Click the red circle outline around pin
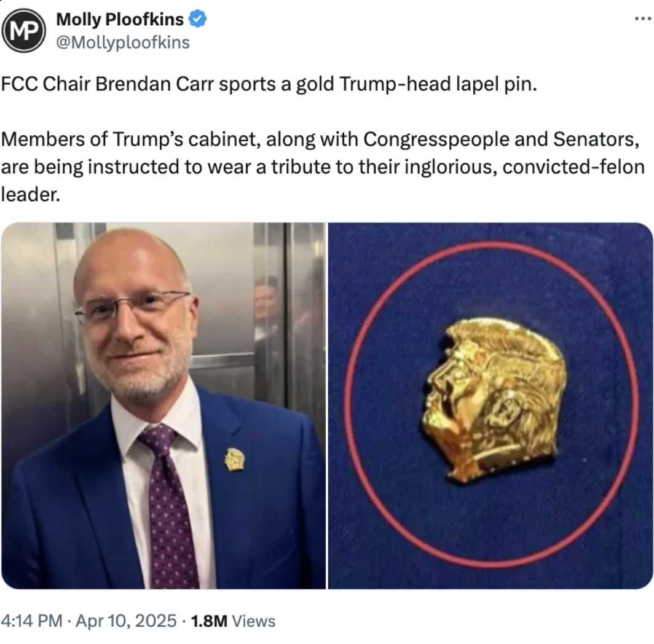This screenshot has height=644, width=654. (491, 404)
